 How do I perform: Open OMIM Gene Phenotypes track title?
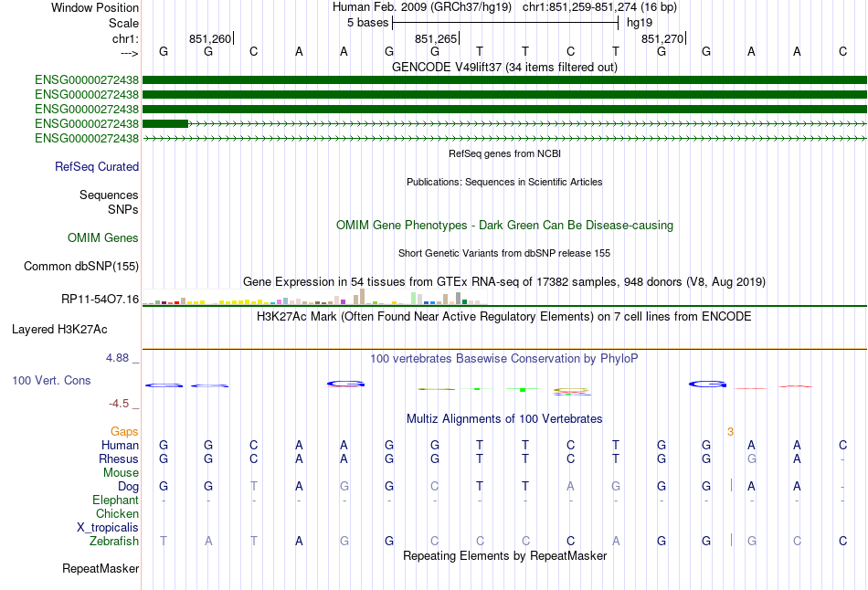(x=504, y=226)
